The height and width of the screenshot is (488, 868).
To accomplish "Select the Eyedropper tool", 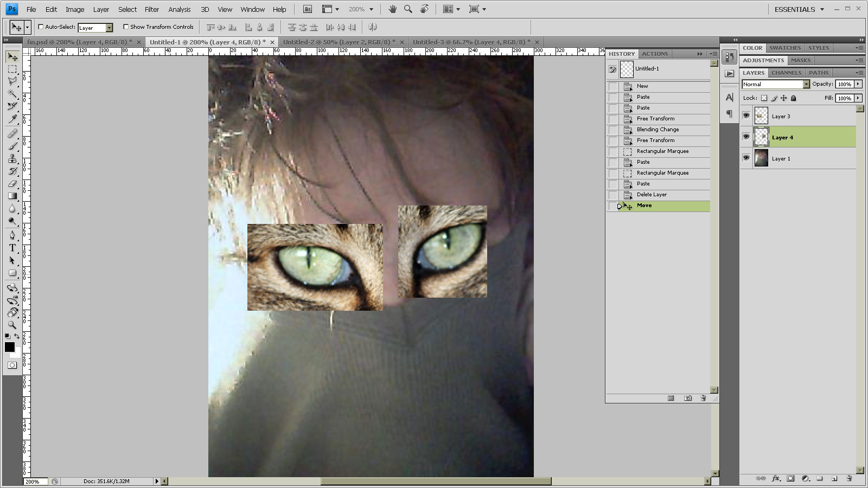I will click(x=12, y=119).
